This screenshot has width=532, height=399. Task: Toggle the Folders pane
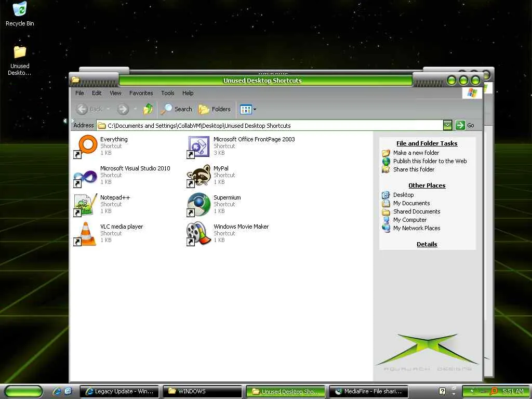tap(215, 109)
